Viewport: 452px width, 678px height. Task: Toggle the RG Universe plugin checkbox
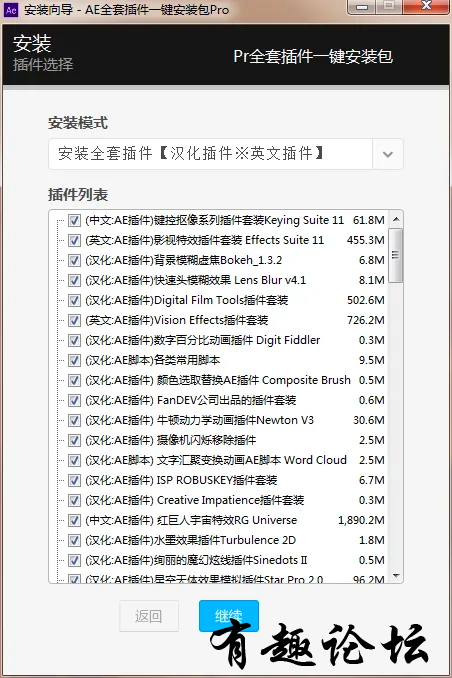click(x=74, y=520)
